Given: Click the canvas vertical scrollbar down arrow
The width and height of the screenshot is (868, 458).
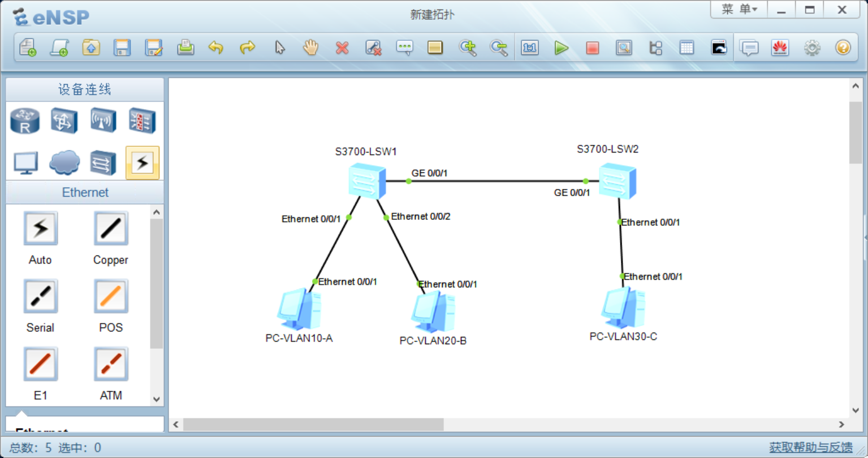Looking at the screenshot, I should click(856, 411).
